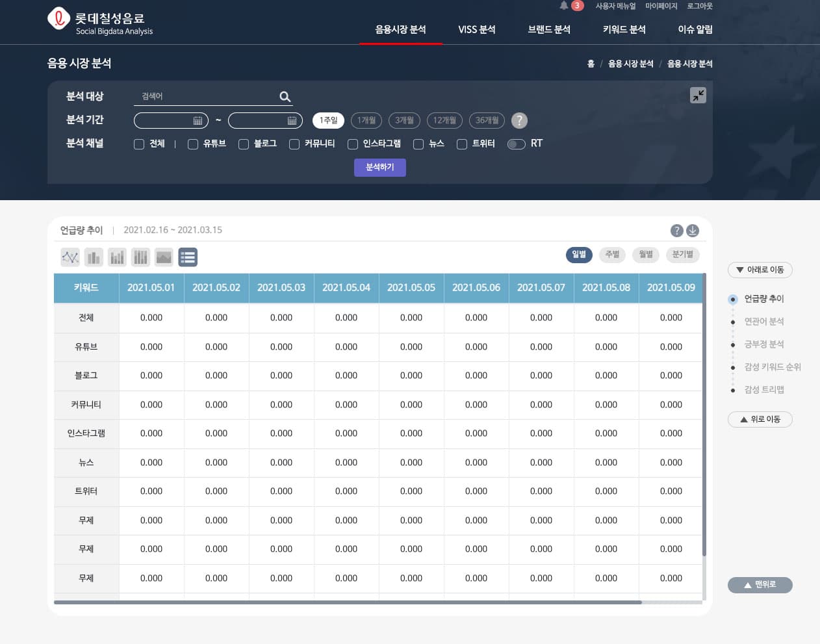The image size is (820, 644).
Task: Click the 아래로 이동 down arrow button
Action: [760, 270]
